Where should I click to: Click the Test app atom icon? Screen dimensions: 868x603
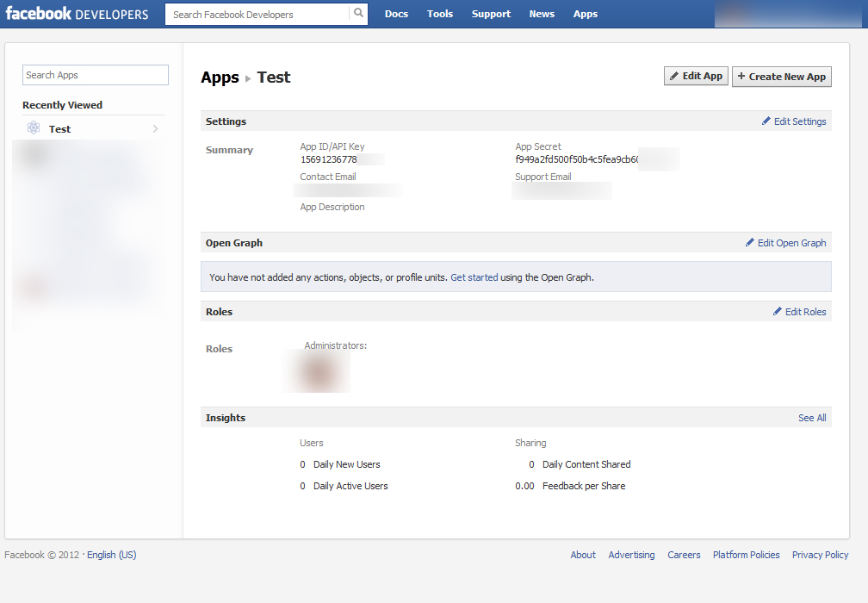coord(34,128)
